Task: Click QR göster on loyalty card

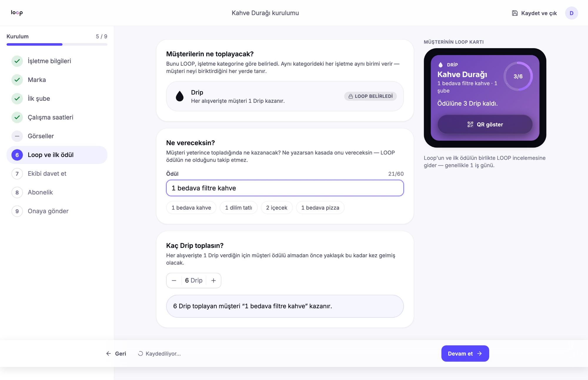Action: tap(485, 124)
